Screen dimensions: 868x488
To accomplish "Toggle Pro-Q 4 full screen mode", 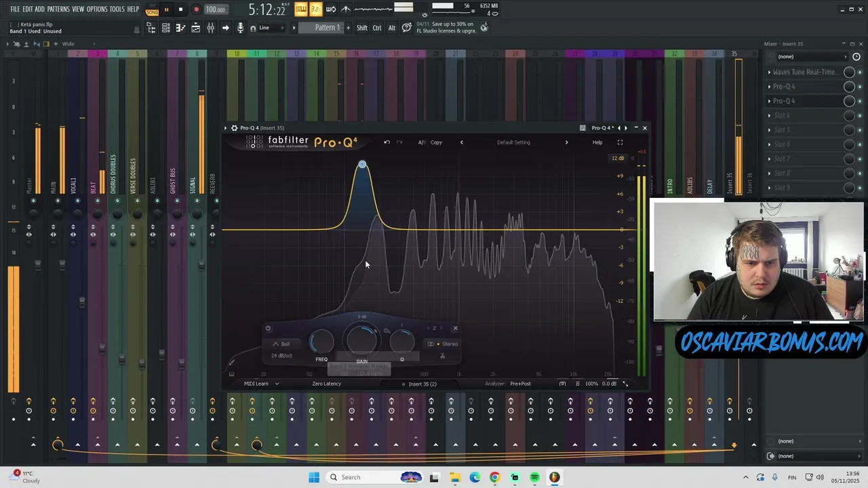I will [620, 142].
